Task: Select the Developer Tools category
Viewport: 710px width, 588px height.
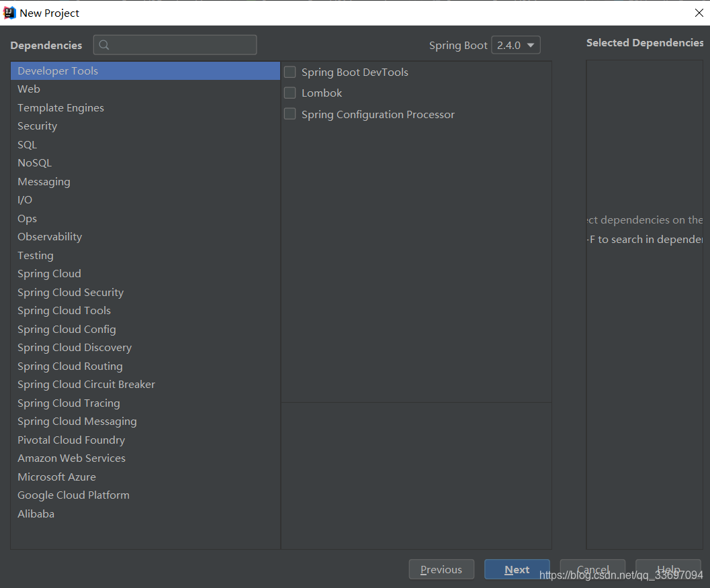Action: (145, 71)
